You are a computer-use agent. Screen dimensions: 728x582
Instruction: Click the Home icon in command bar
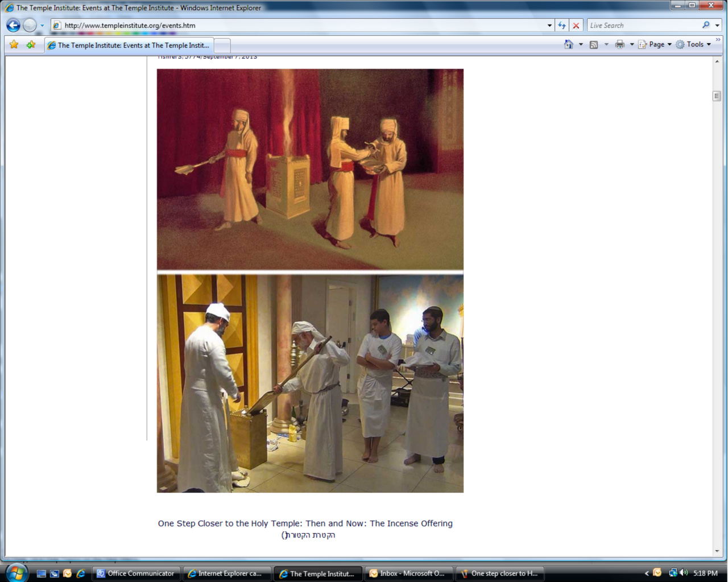pyautogui.click(x=568, y=44)
